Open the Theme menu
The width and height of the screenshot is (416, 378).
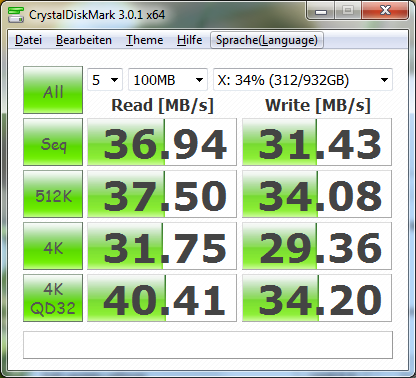pyautogui.click(x=144, y=40)
